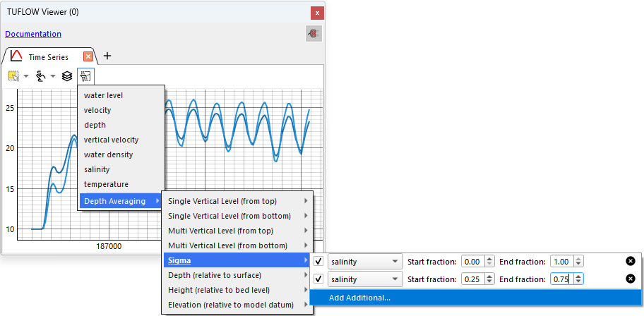Open the Documentation link
644x316 pixels.
tap(33, 34)
